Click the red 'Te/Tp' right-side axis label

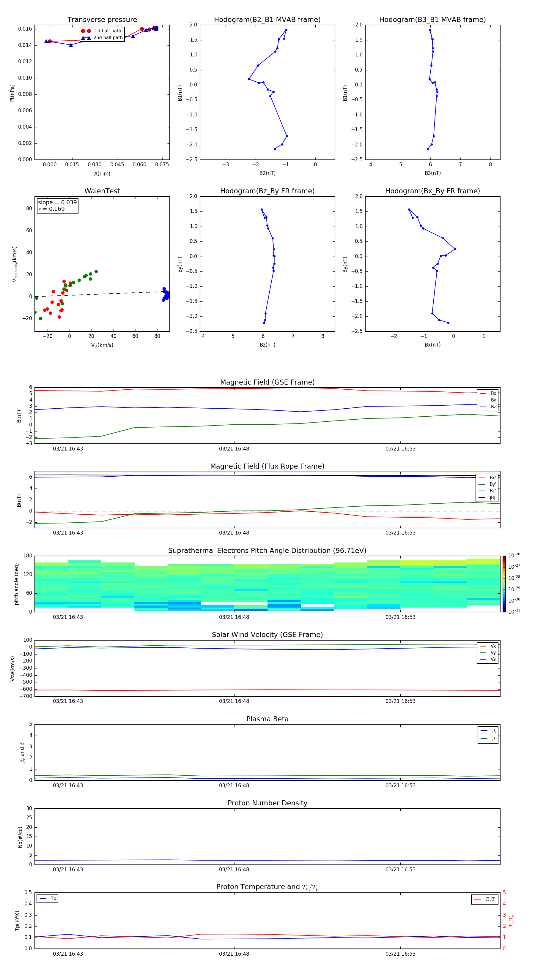512,921
